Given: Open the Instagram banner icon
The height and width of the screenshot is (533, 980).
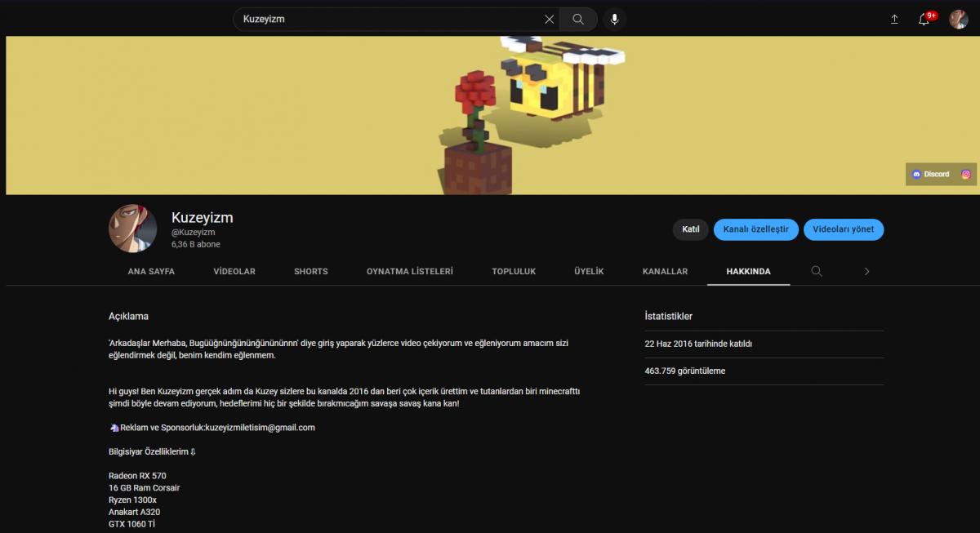Looking at the screenshot, I should (966, 174).
